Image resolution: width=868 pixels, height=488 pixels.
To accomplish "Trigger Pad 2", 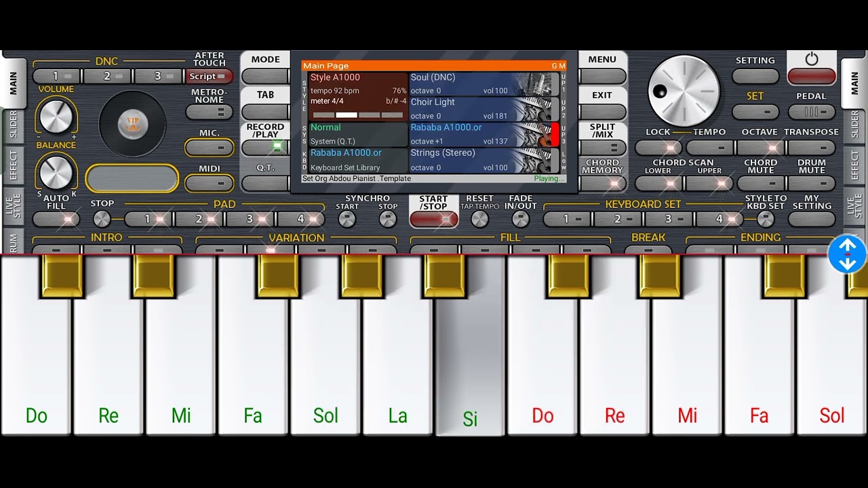I will coord(200,219).
